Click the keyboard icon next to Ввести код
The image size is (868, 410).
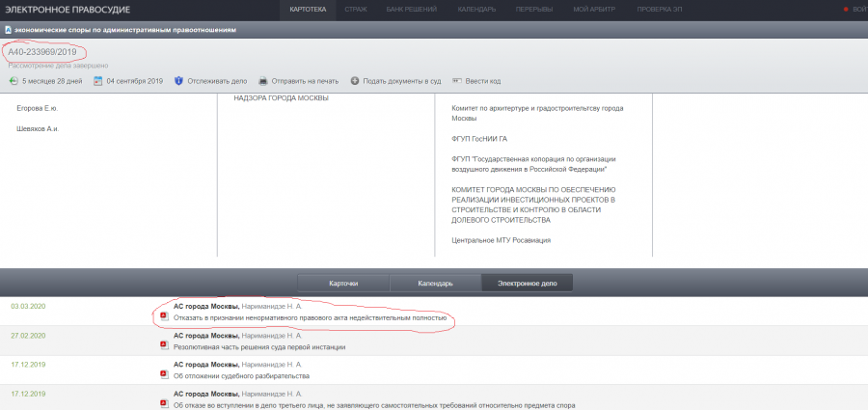[x=457, y=81]
